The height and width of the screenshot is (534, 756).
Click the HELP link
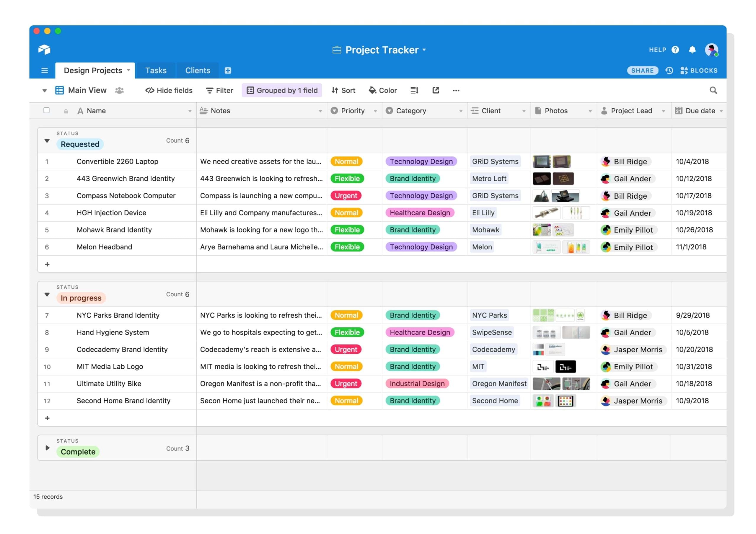pyautogui.click(x=657, y=50)
